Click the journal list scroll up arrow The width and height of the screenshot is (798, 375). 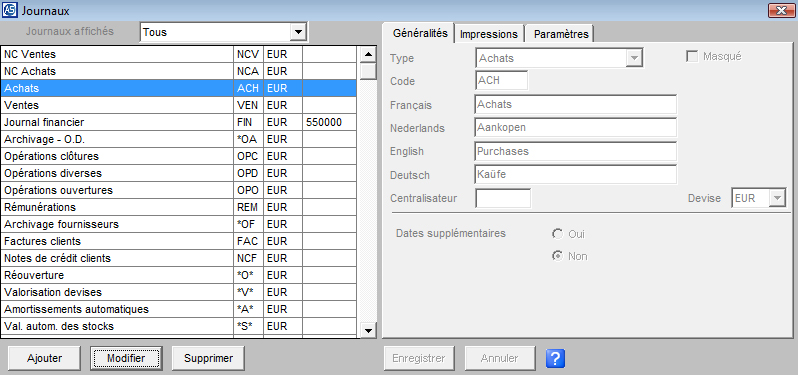(x=368, y=54)
